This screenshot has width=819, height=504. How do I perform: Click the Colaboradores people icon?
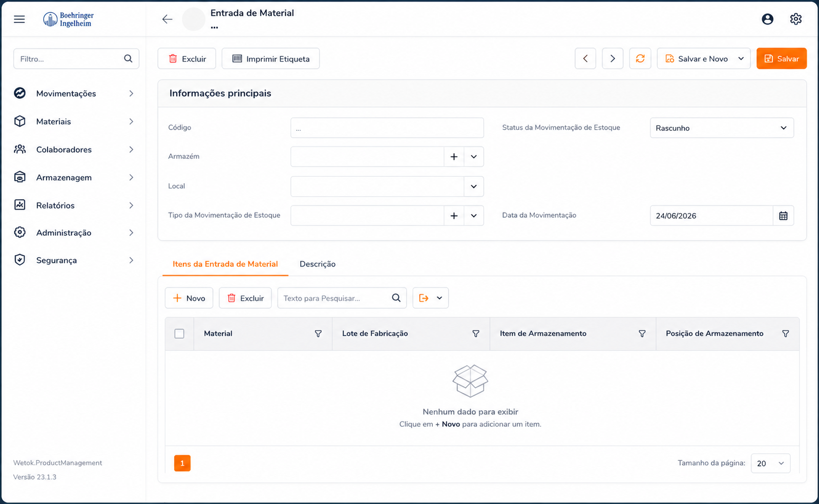(x=20, y=150)
